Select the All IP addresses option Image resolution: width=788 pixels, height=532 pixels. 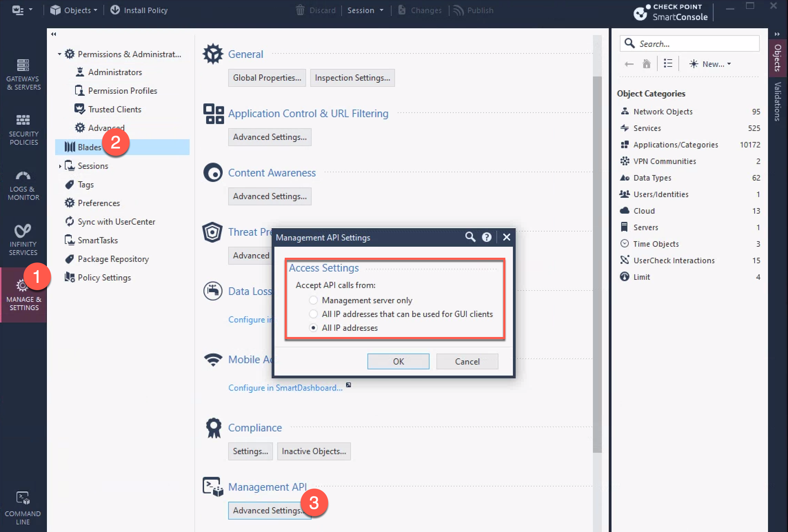click(343, 328)
